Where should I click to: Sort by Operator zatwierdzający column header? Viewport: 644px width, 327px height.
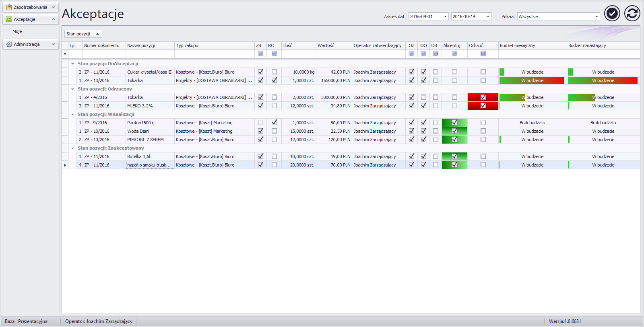379,45
